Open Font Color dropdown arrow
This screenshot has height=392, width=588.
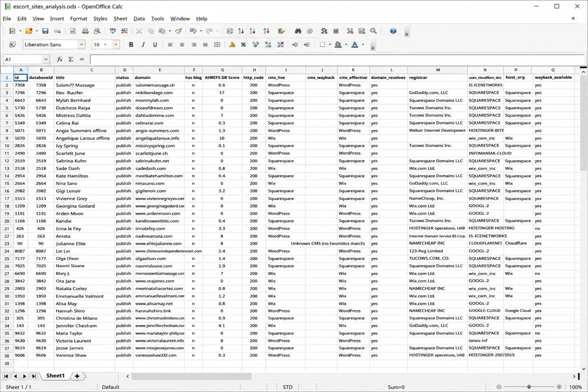[363, 45]
